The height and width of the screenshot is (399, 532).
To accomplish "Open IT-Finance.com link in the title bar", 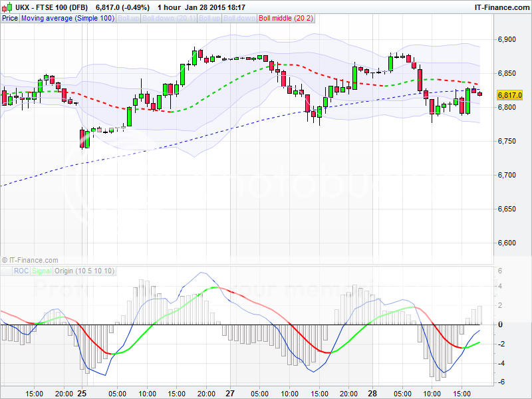I will click(501, 7).
